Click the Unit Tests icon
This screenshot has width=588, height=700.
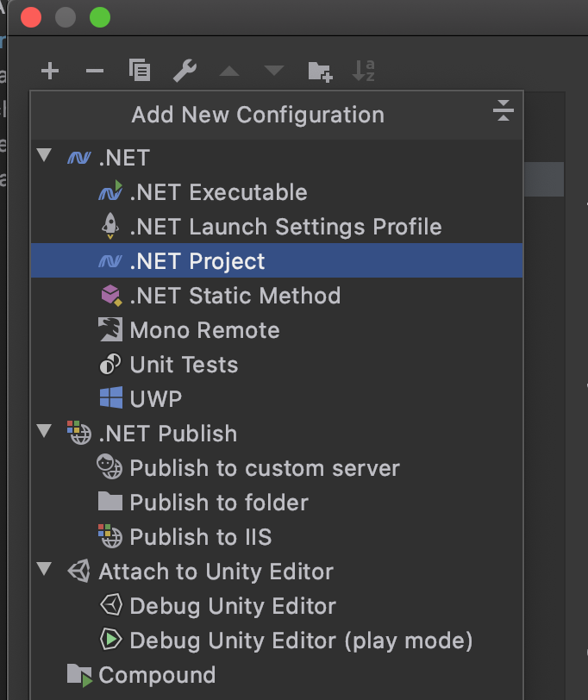pos(109,364)
